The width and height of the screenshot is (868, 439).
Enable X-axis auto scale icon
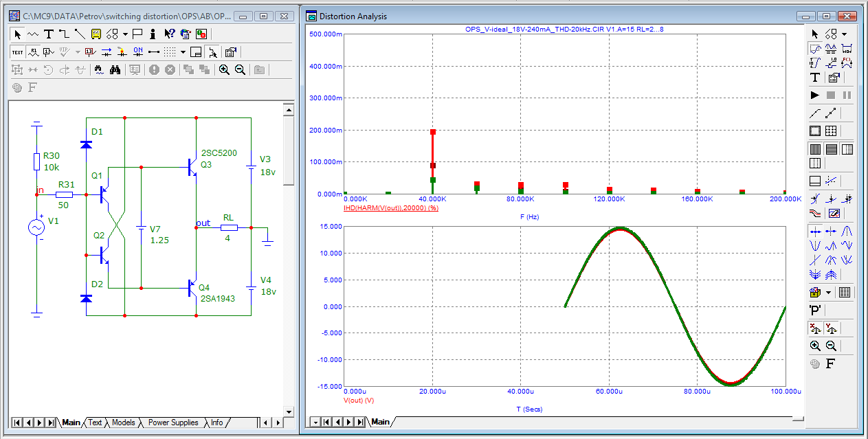coord(815,328)
